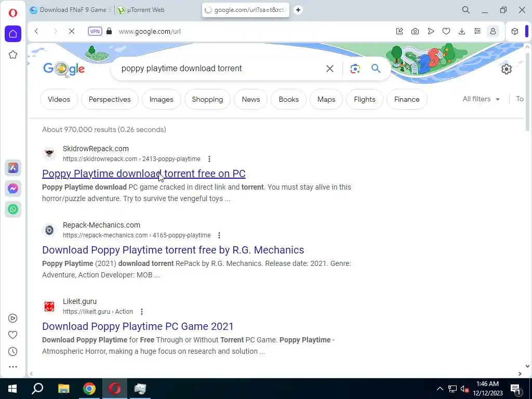Open the profile account icon
This screenshot has width=532, height=399.
point(493,31)
